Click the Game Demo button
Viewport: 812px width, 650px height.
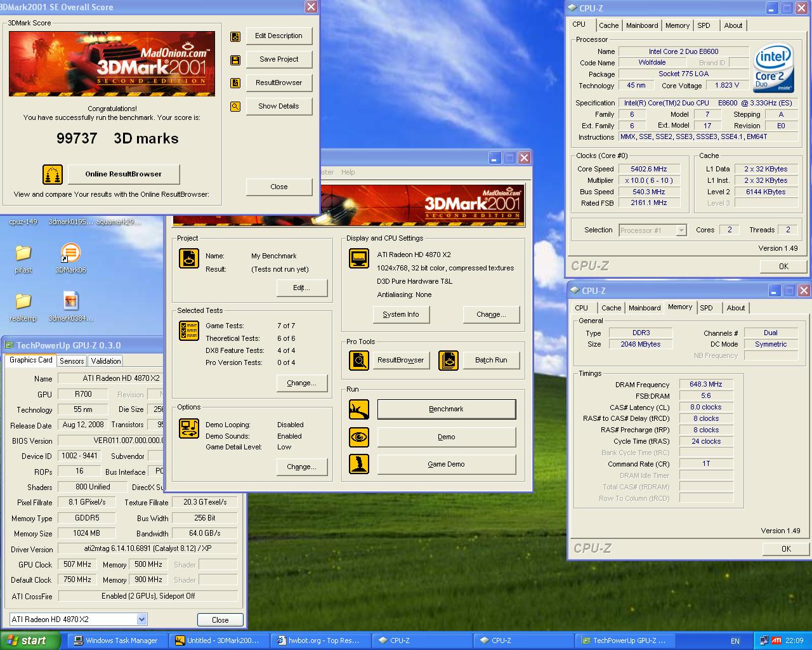[447, 465]
